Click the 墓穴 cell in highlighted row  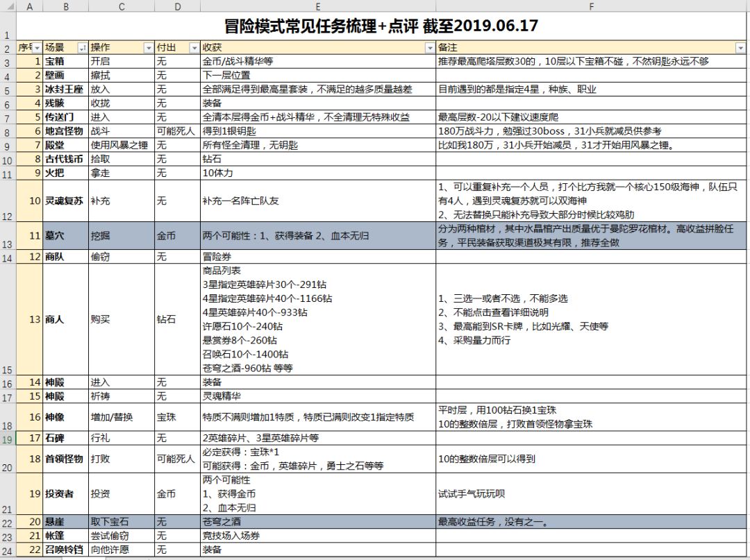click(65, 236)
